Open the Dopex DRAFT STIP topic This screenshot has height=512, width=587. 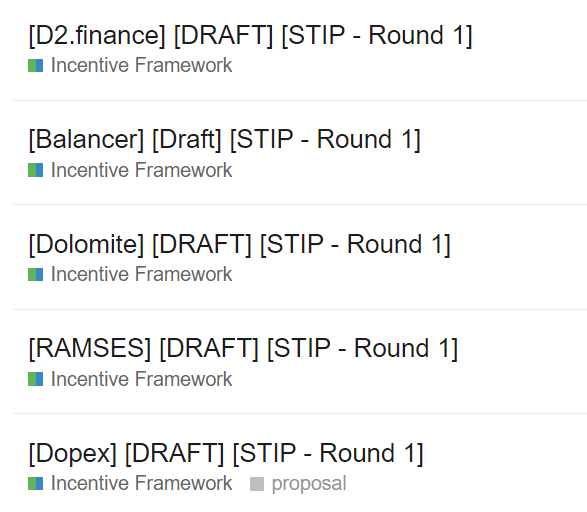tap(226, 453)
